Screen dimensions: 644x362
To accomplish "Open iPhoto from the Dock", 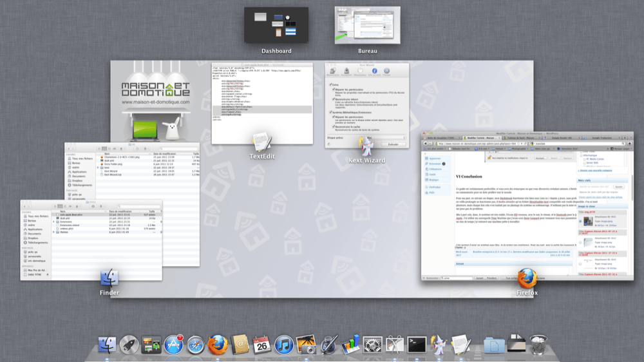I will 306,345.
